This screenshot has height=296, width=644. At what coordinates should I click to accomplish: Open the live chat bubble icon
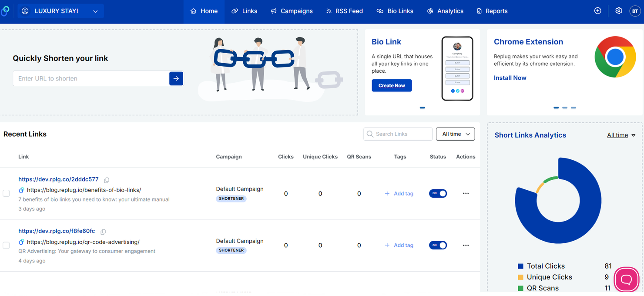click(626, 279)
